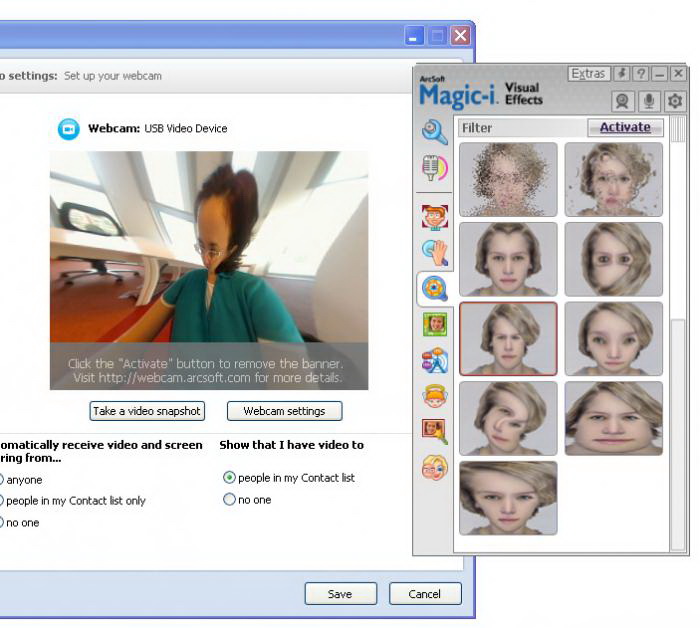Select "people in my Contact list" video option
The height and width of the screenshot is (628, 700).
(230, 478)
